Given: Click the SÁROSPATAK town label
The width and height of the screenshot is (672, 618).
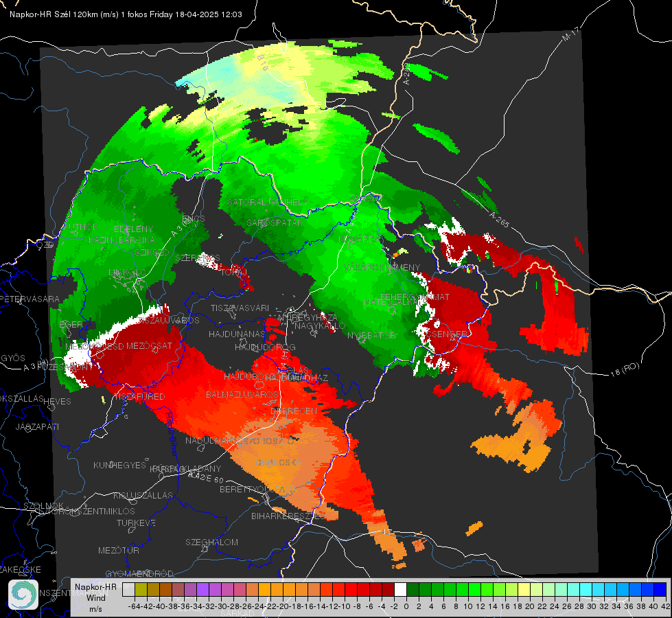Looking at the screenshot, I should pyautogui.click(x=275, y=223).
